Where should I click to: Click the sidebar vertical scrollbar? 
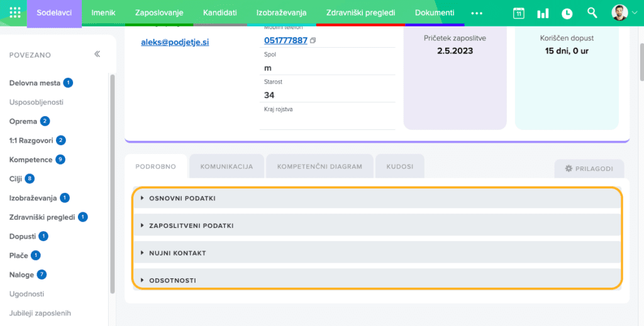113,182
